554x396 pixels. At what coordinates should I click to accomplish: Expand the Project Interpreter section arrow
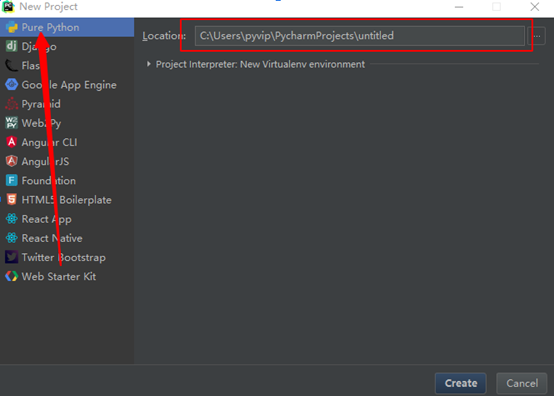(148, 64)
